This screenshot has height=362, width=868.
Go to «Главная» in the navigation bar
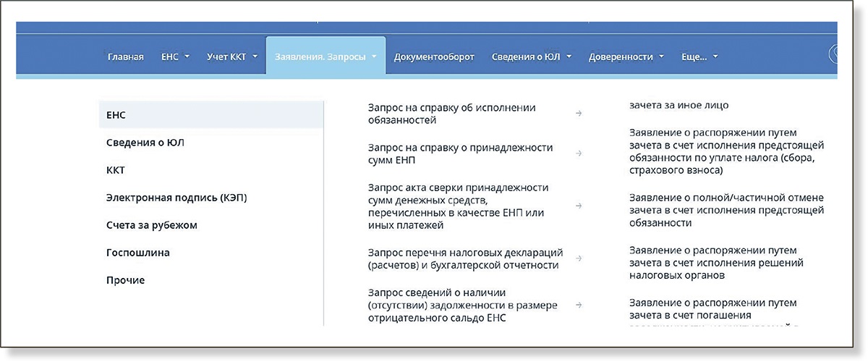coord(125,56)
